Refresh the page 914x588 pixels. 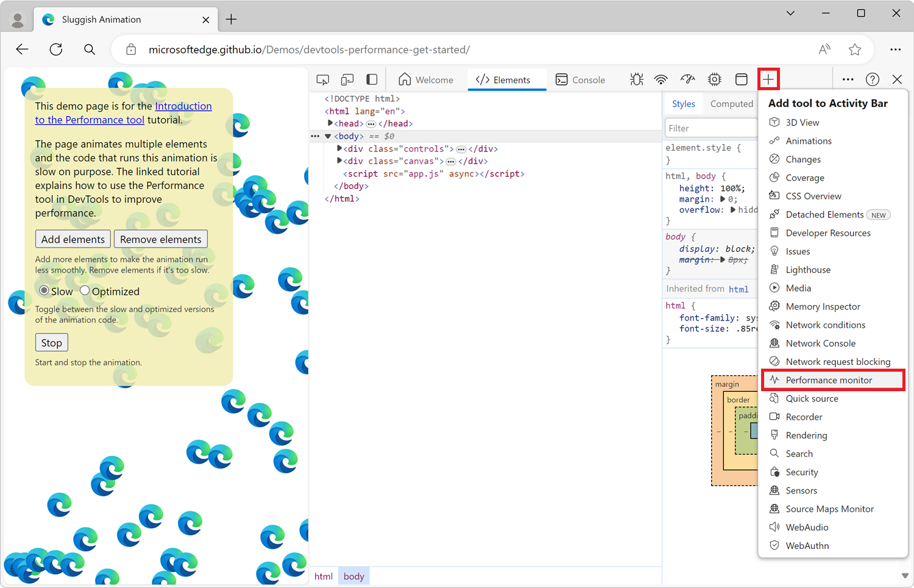pyautogui.click(x=56, y=49)
